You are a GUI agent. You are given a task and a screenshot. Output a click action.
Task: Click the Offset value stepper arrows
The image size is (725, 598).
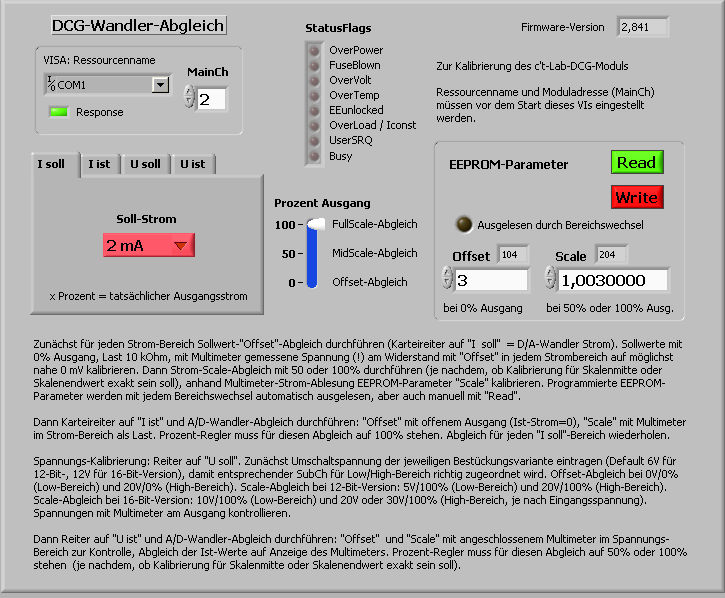[x=447, y=279]
